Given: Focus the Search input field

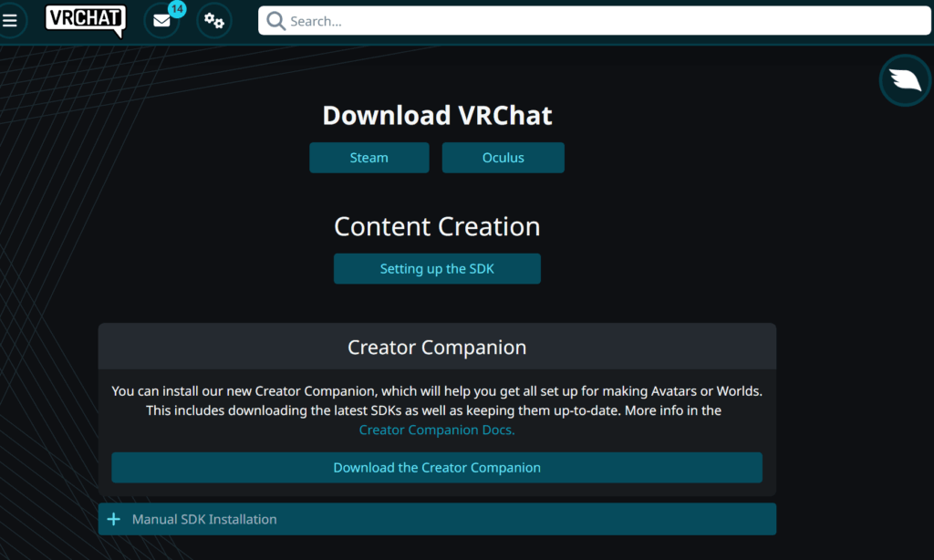Looking at the screenshot, I should [595, 21].
